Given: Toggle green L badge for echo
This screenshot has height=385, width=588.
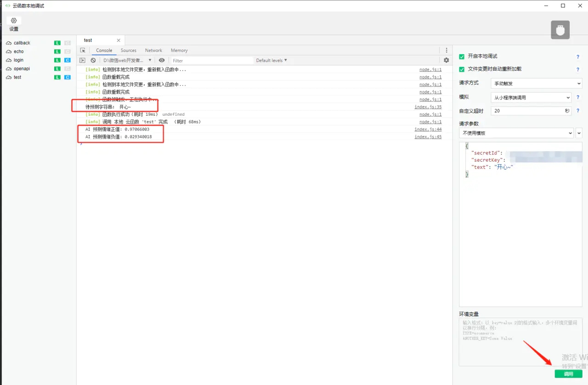Looking at the screenshot, I should pos(57,51).
